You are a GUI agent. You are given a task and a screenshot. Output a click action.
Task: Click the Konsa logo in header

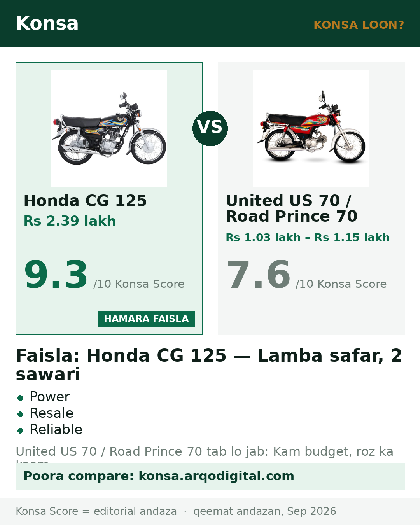click(47, 23)
